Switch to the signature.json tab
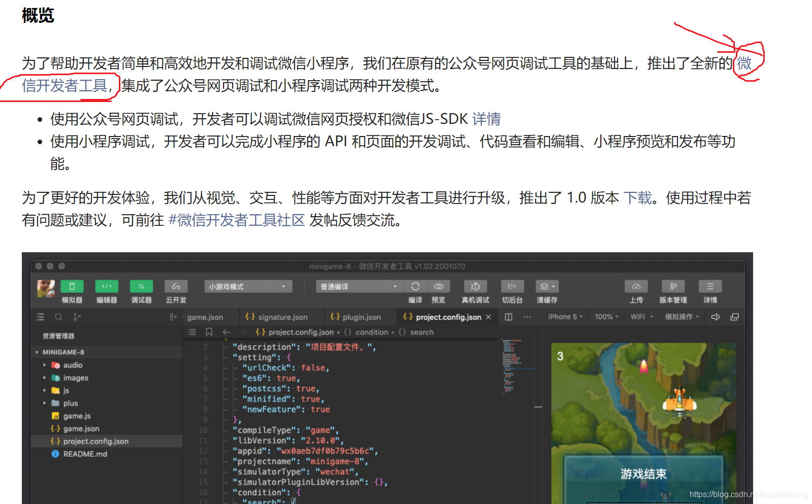The height and width of the screenshot is (504, 812). (x=277, y=317)
